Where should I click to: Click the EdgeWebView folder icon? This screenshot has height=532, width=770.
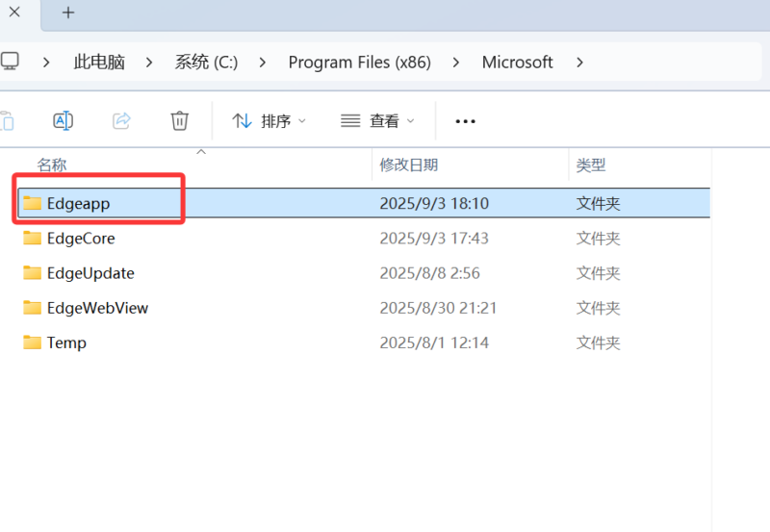coord(33,307)
